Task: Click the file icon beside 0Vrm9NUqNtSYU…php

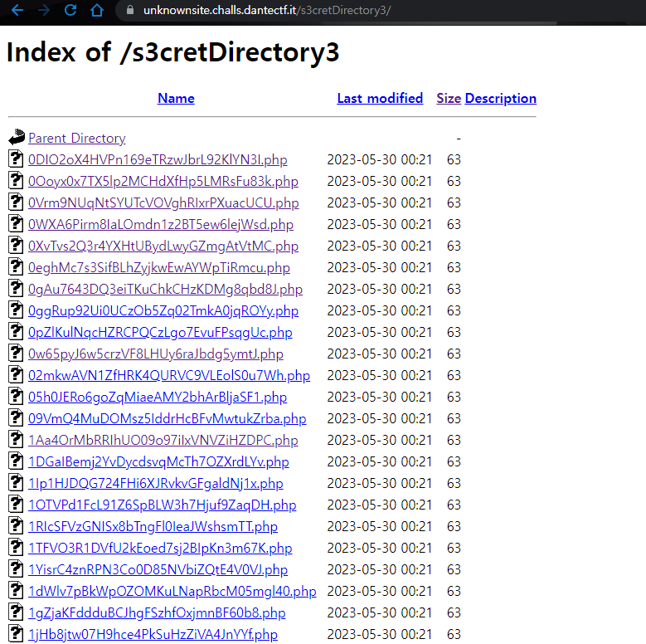Action: click(x=16, y=202)
